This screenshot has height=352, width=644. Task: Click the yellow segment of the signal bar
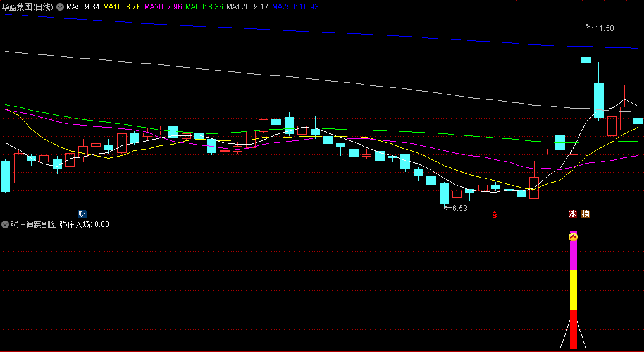573,290
